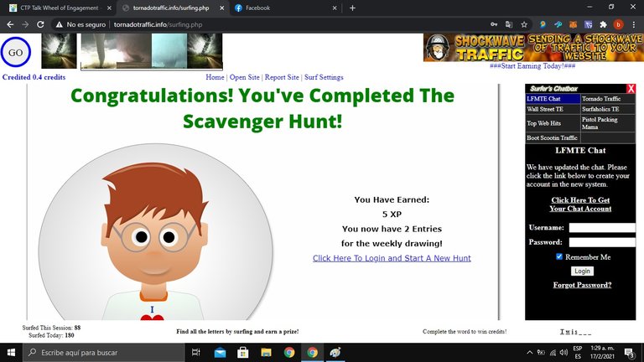Click the Forgot Password? link

[582, 285]
